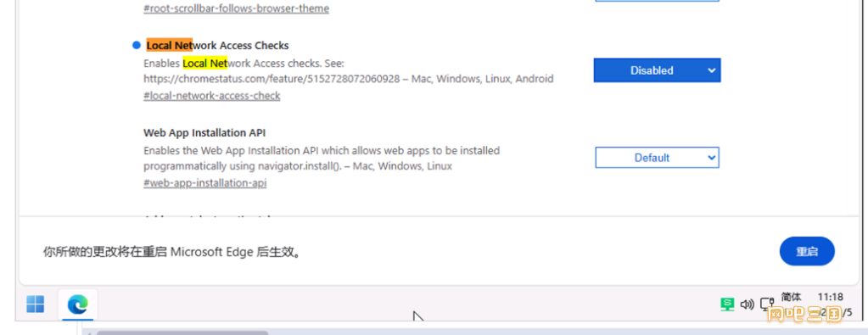Open Local Network Access Checks Disabled dropdown
The image size is (868, 335).
click(657, 70)
